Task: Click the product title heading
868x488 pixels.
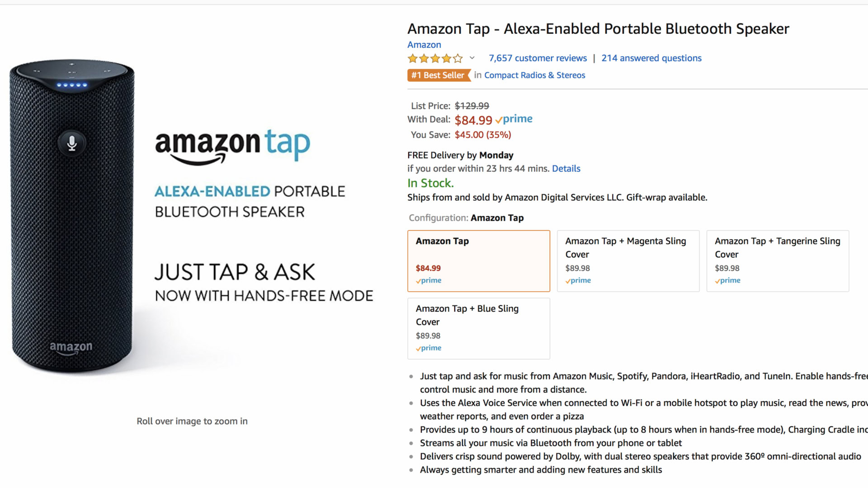Action: tap(598, 29)
